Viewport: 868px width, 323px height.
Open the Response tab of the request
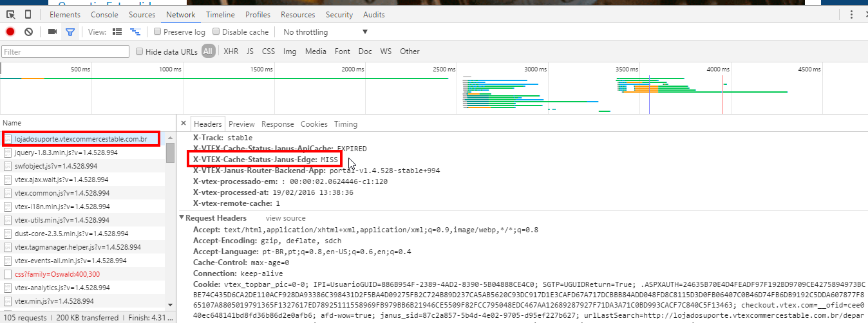(277, 124)
